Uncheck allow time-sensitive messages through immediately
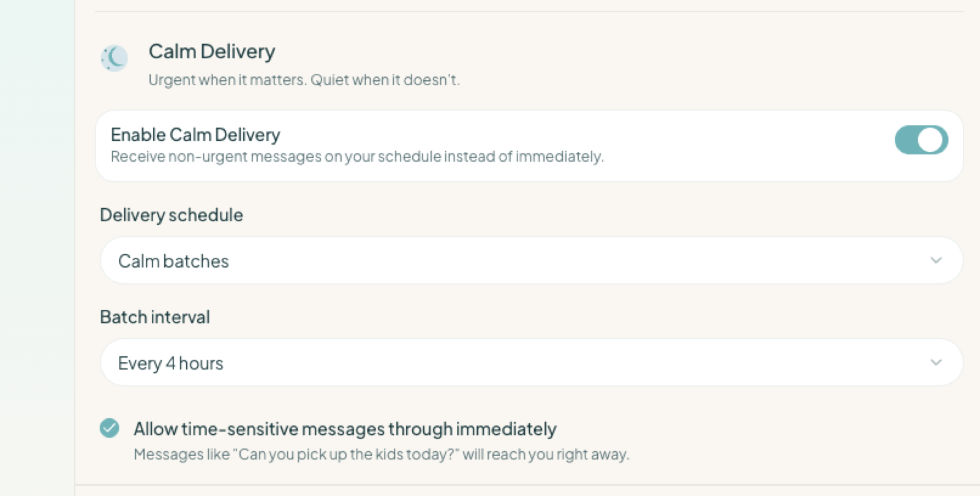 click(x=110, y=429)
